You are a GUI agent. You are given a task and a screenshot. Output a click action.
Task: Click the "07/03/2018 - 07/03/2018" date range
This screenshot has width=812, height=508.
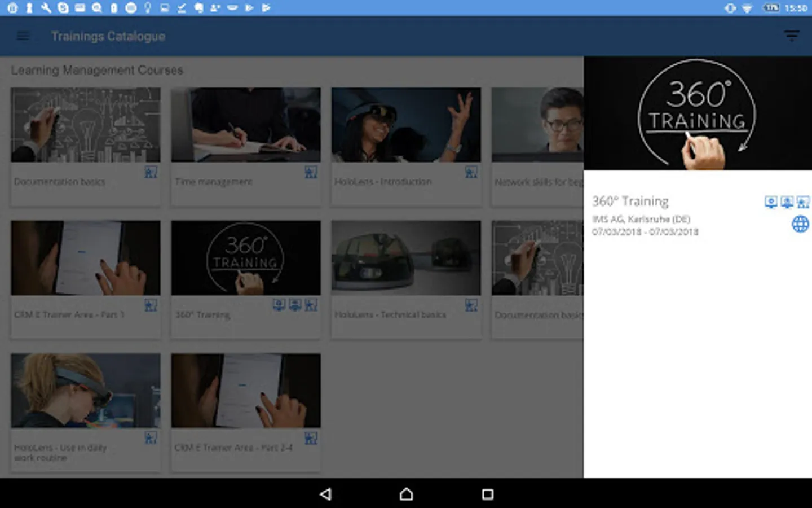(x=645, y=231)
